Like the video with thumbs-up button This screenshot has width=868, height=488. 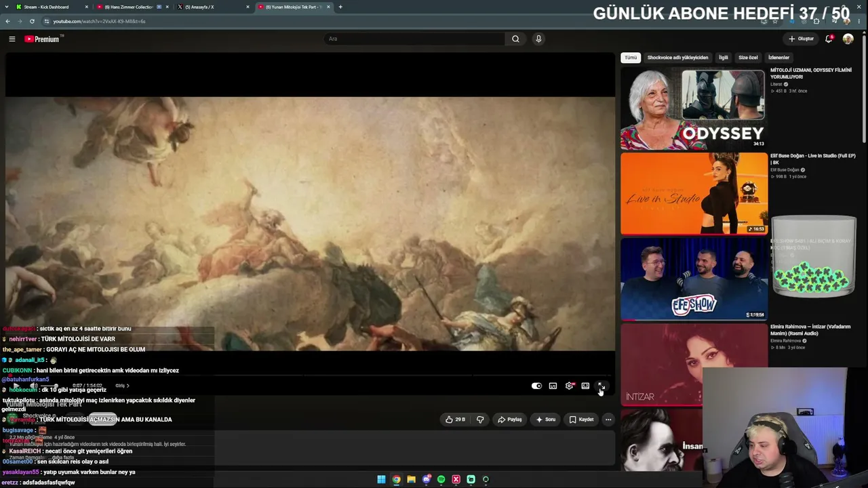455,420
